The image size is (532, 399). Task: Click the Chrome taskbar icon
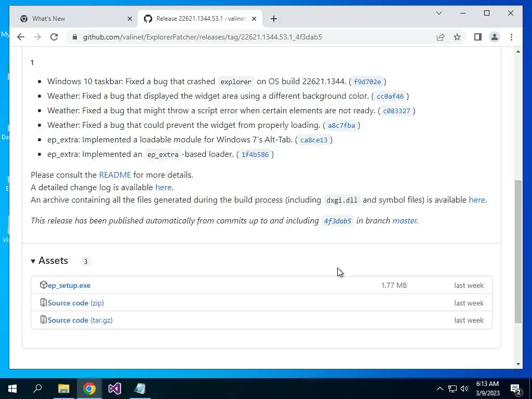(x=89, y=389)
